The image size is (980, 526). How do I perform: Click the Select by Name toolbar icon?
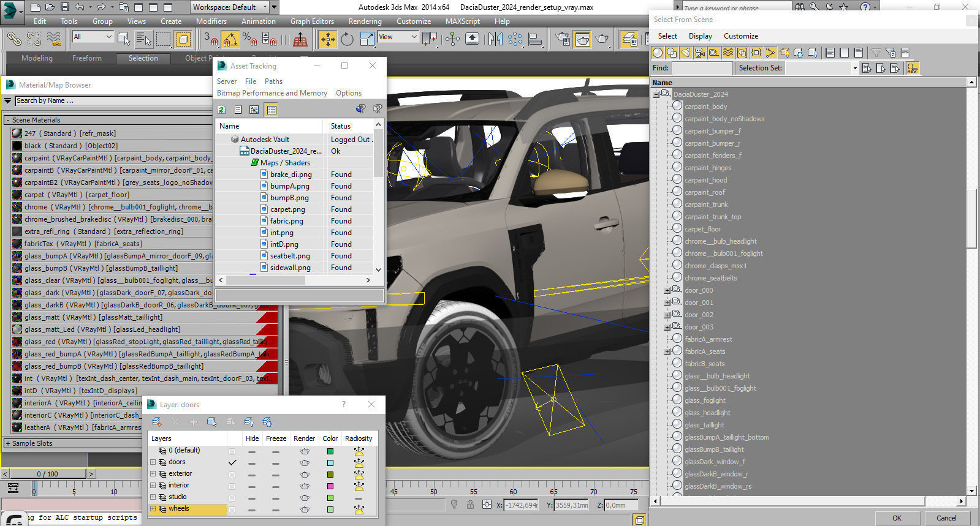[x=143, y=40]
